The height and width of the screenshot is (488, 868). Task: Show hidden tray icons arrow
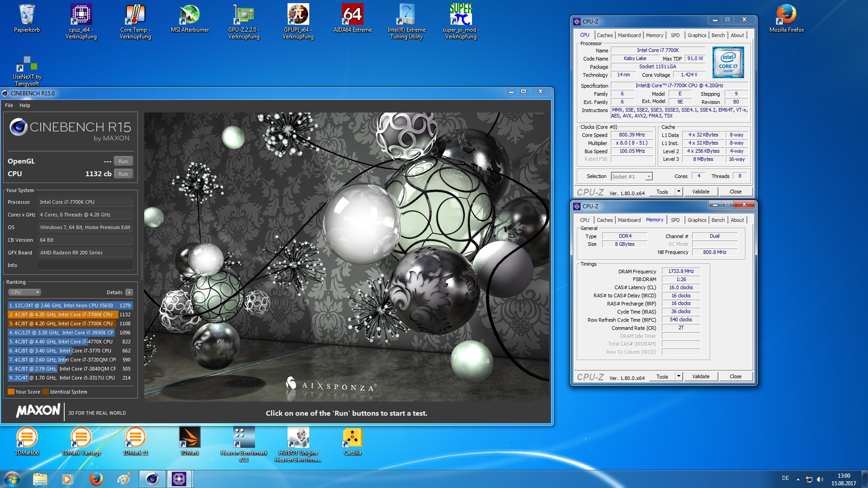(798, 479)
